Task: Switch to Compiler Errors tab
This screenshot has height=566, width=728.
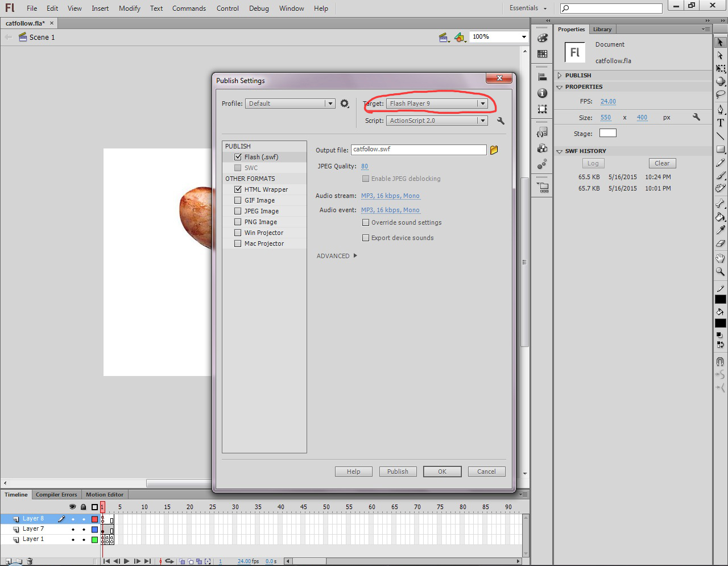Action: point(56,495)
